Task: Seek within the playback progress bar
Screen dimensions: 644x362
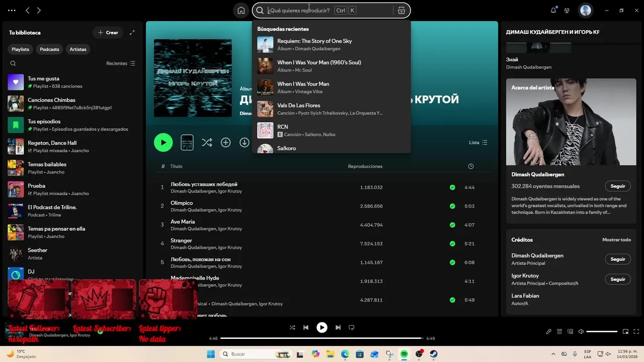Action: [322, 338]
